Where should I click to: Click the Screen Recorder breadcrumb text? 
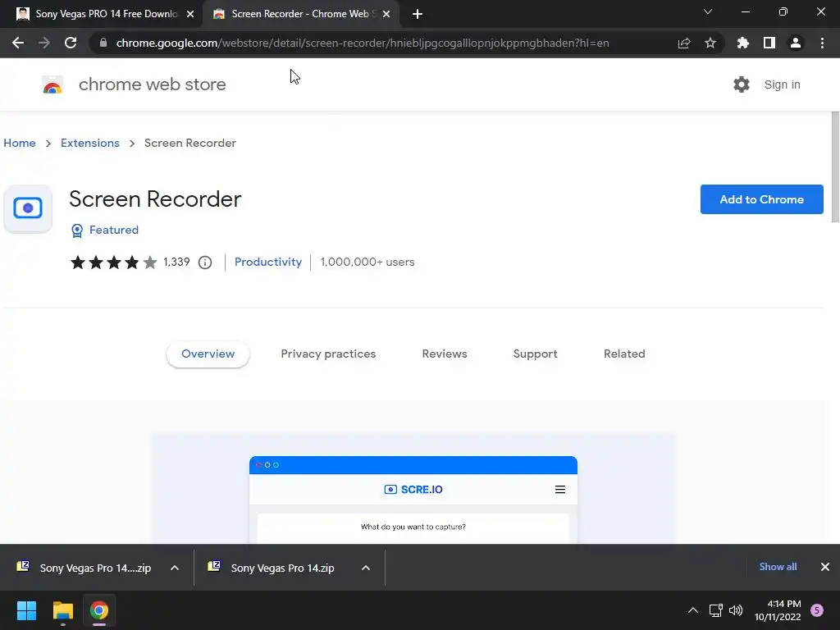(190, 143)
